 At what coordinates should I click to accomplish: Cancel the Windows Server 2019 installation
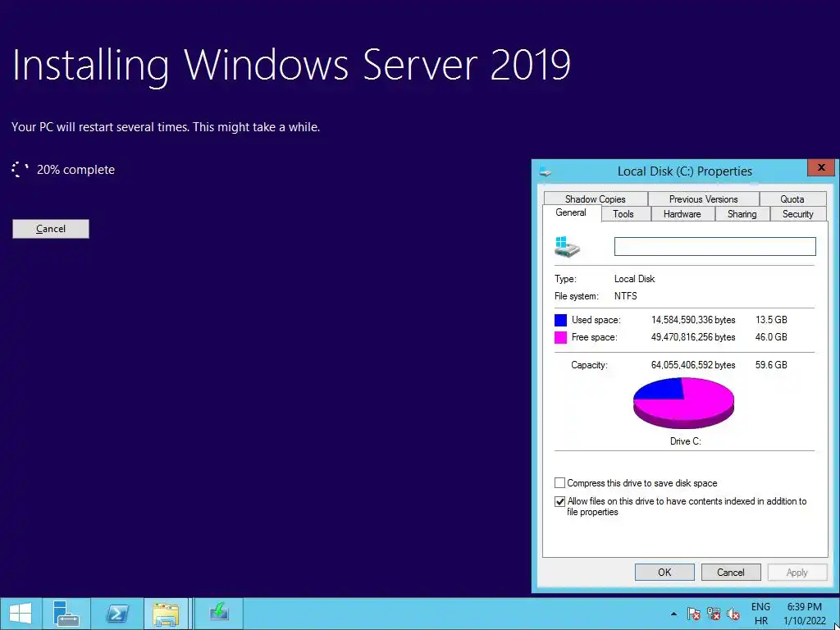point(51,229)
